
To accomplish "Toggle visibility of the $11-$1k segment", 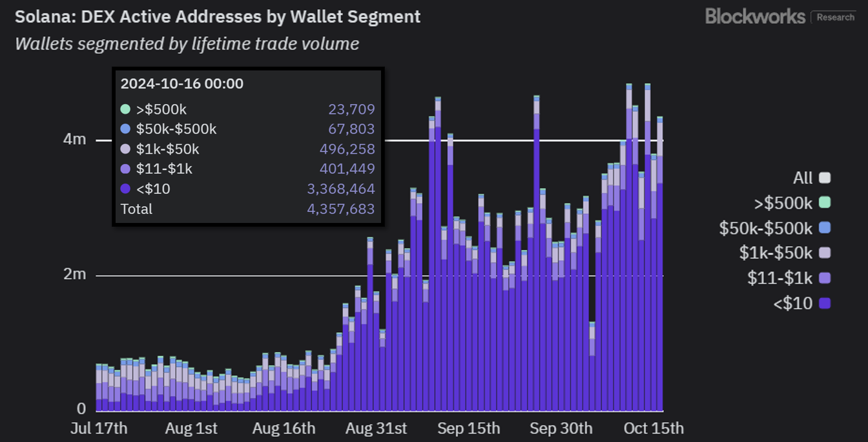I will pyautogui.click(x=825, y=278).
